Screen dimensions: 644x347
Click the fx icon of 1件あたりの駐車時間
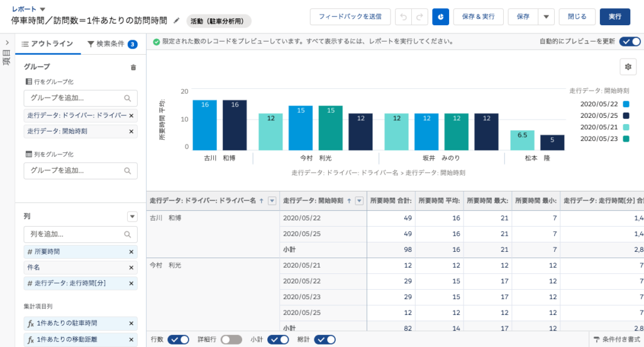click(x=30, y=324)
